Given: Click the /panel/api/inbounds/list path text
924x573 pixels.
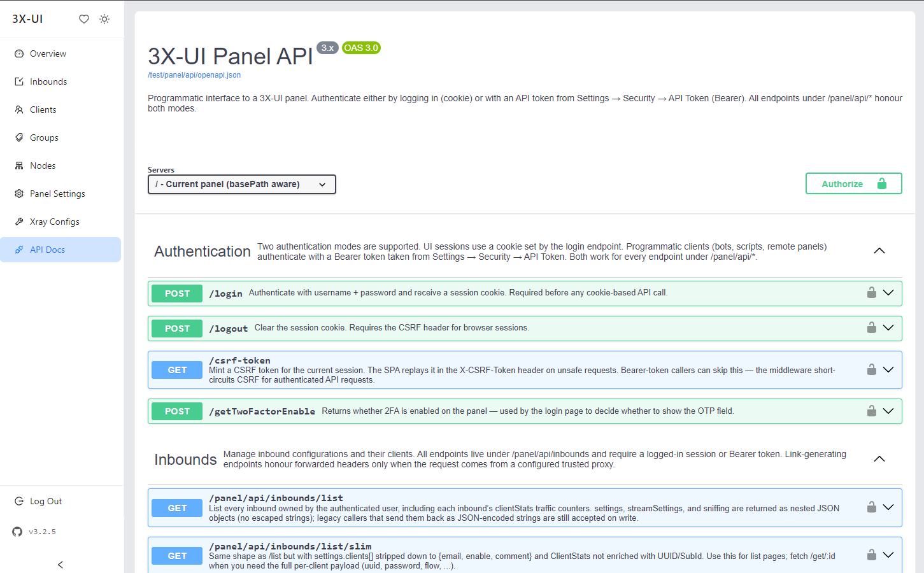Looking at the screenshot, I should [276, 498].
